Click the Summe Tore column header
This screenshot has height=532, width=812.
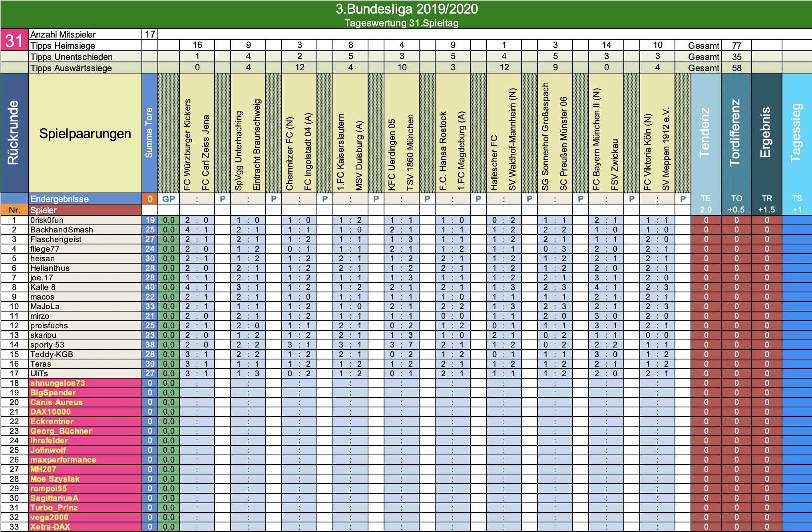tap(149, 133)
